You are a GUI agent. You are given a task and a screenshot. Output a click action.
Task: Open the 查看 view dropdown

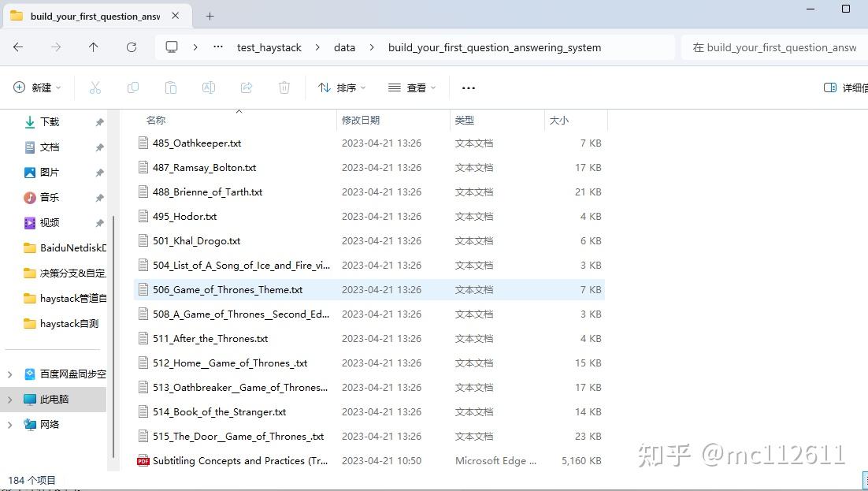click(x=412, y=87)
